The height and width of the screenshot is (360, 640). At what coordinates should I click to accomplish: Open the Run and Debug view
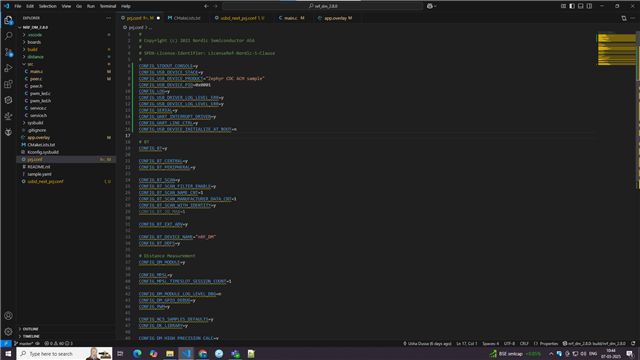pos(8,68)
